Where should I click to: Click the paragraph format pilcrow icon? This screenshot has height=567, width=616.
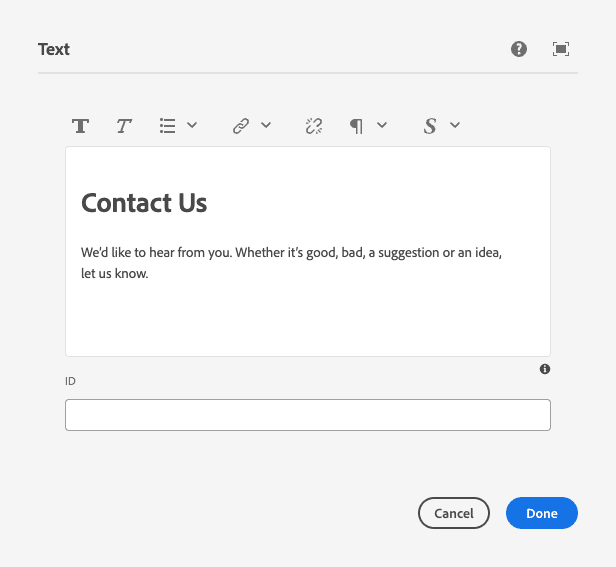point(356,126)
